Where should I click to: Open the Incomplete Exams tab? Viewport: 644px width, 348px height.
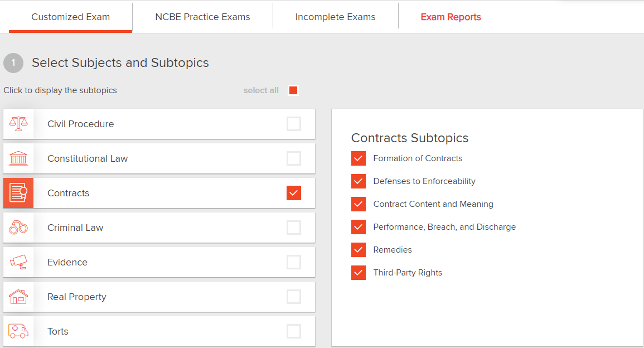tap(335, 17)
